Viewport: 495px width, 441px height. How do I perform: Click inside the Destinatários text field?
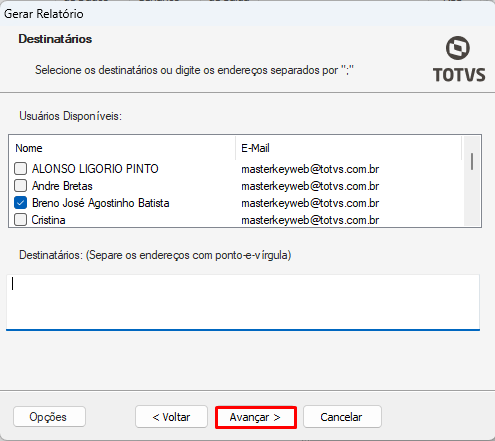click(x=243, y=302)
